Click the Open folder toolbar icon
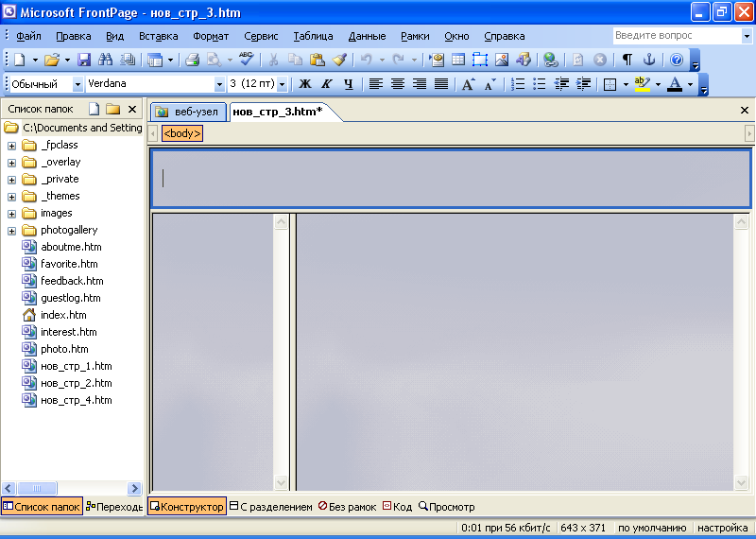The width and height of the screenshot is (756, 539). 52,60
